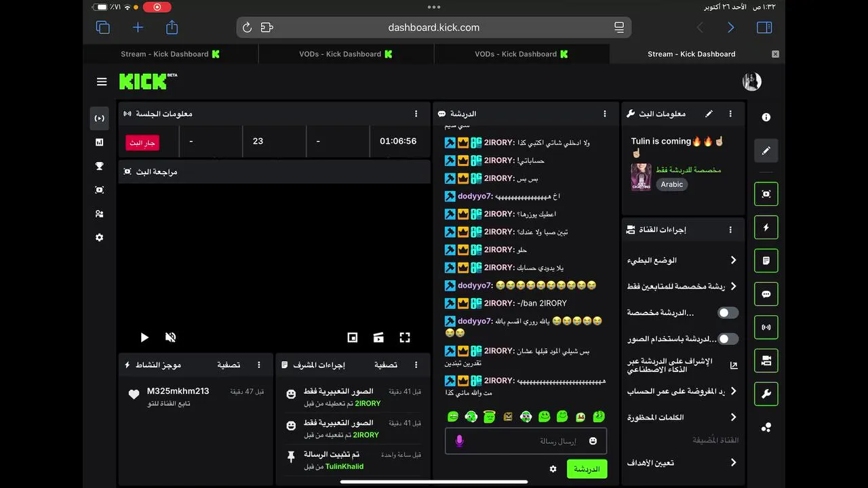
Task: Focus the إرسال رسالة message field
Action: pyautogui.click(x=526, y=441)
